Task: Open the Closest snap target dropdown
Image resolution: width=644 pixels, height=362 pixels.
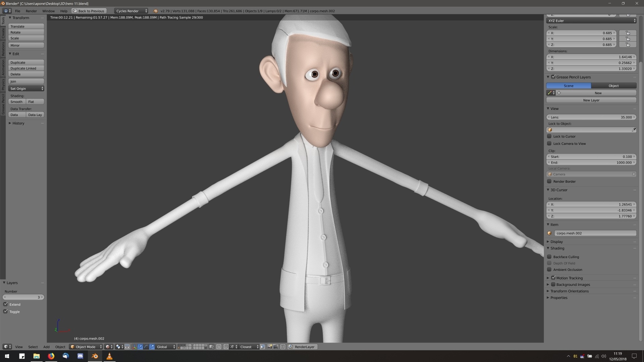Action: click(249, 347)
